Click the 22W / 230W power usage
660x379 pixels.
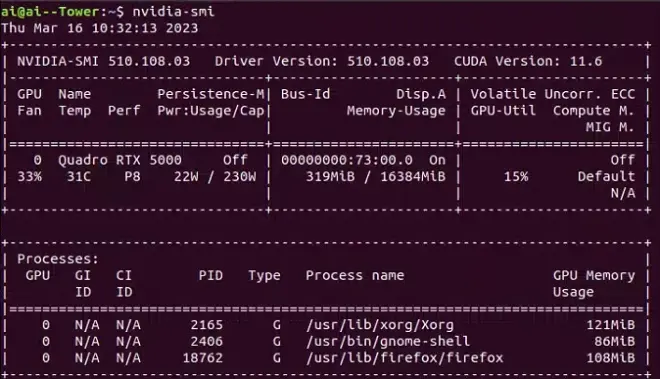point(215,177)
